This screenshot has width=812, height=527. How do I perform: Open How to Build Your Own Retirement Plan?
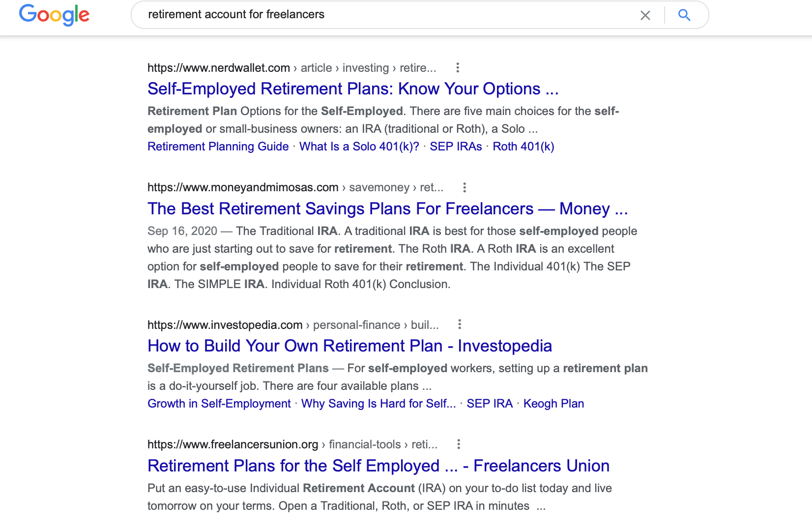point(349,346)
